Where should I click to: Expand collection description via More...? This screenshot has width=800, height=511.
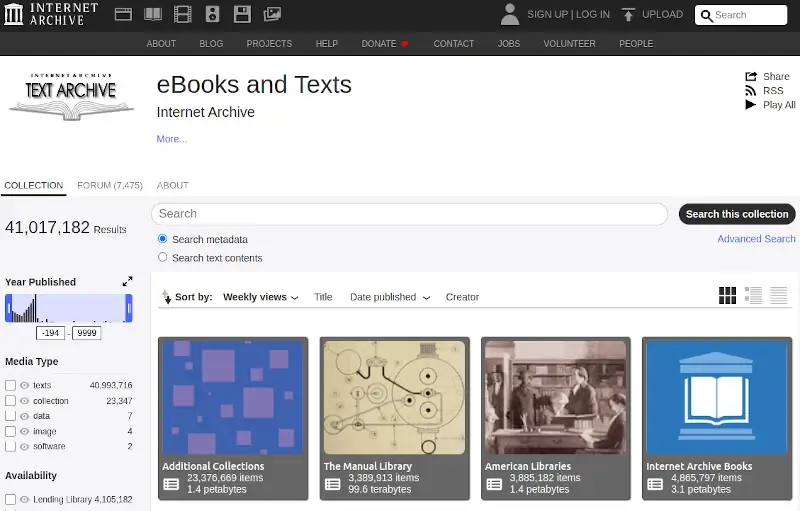pyautogui.click(x=171, y=139)
